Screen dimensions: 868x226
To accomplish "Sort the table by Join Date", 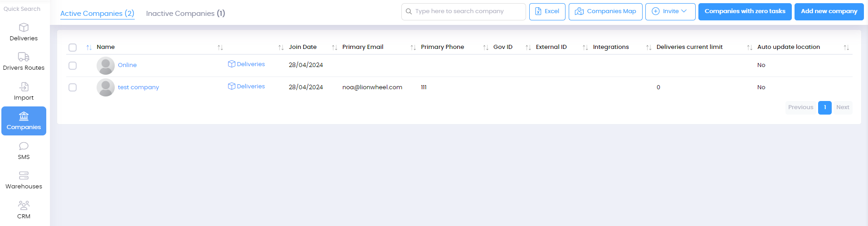I will point(302,47).
